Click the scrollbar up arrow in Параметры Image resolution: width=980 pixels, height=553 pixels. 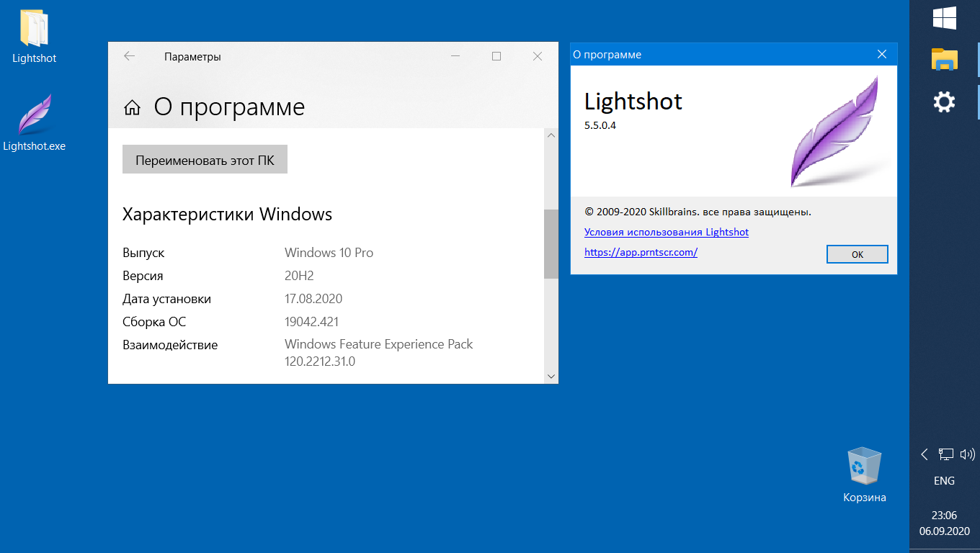pos(551,135)
